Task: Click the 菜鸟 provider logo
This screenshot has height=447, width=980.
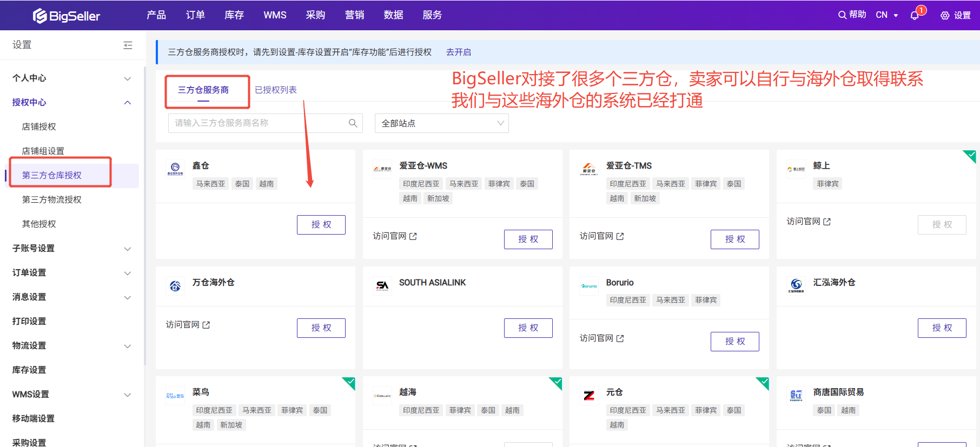Action: point(175,395)
